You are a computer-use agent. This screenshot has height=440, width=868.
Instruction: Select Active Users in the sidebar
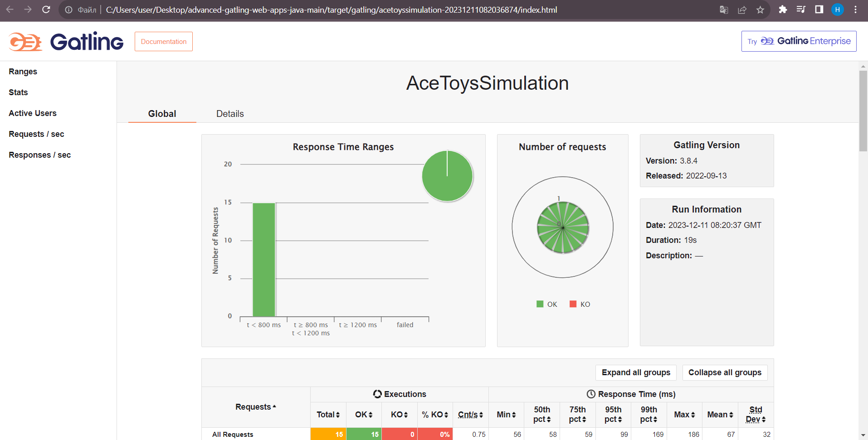33,113
